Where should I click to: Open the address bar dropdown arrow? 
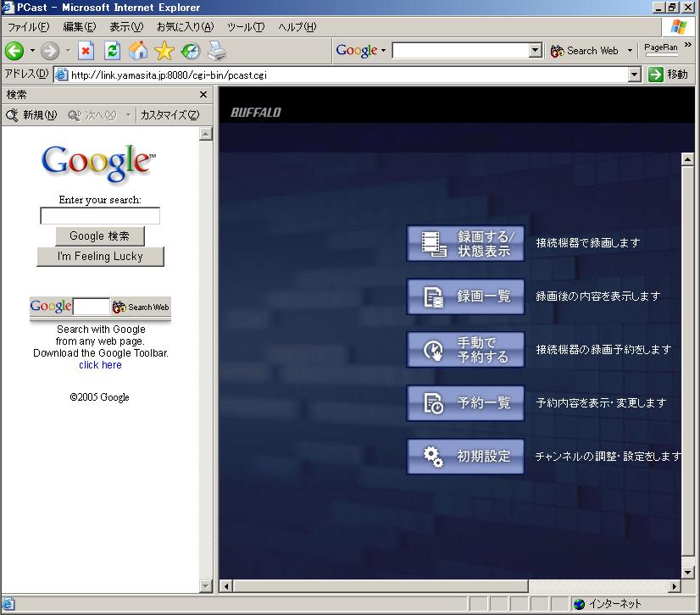(635, 75)
